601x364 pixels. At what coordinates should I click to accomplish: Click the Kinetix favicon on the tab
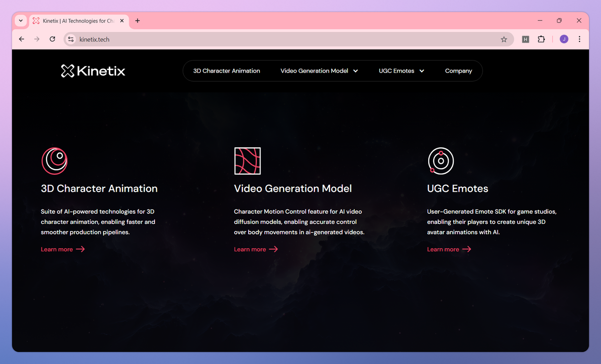36,21
